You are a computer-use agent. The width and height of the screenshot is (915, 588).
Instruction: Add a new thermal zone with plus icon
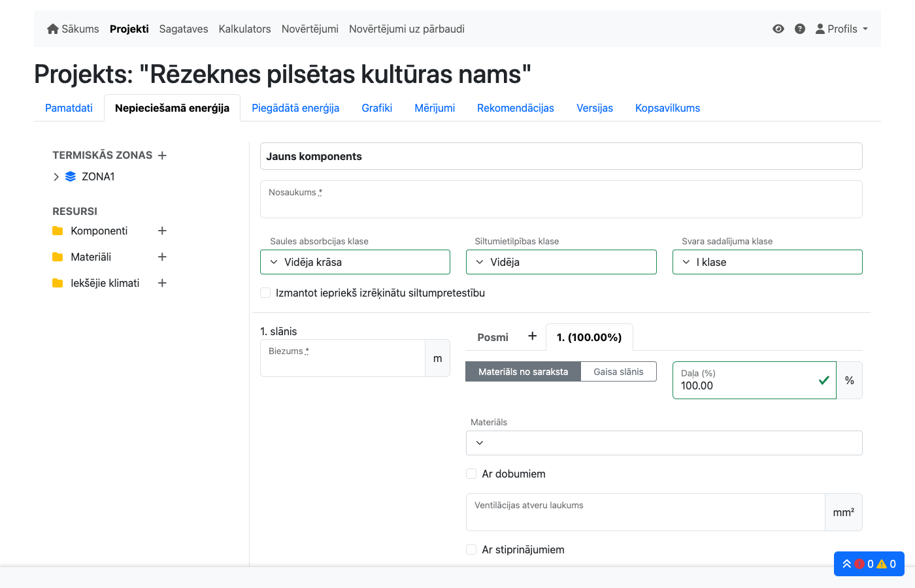click(162, 155)
